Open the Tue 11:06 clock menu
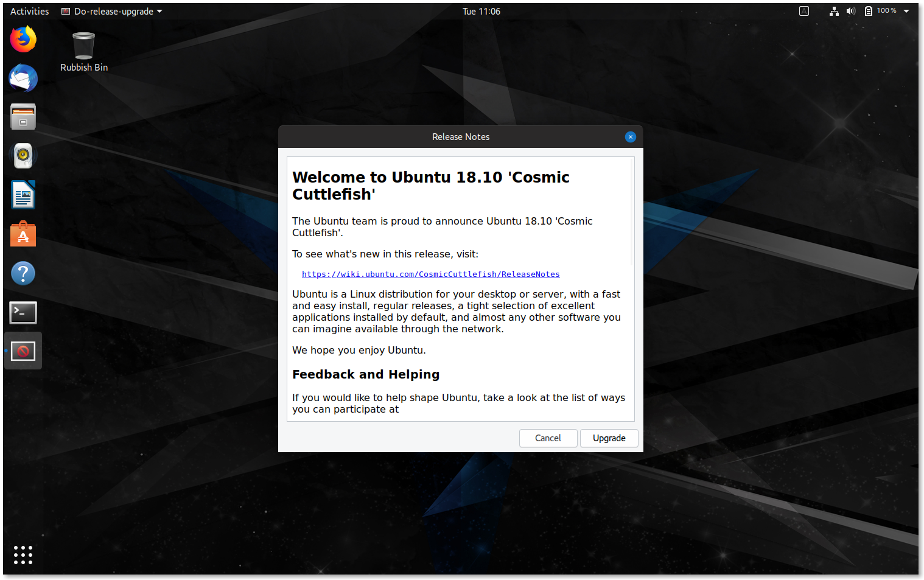 (x=481, y=11)
